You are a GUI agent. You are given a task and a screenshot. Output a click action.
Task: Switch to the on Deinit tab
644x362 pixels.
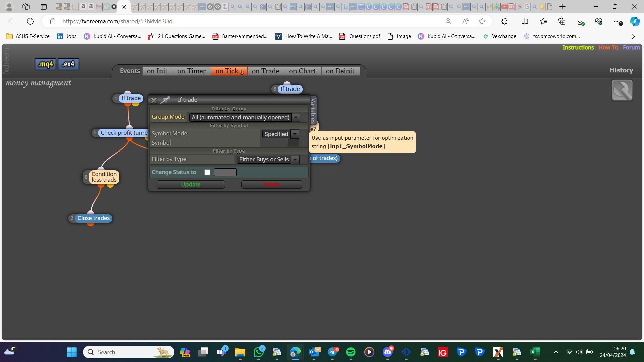pos(340,71)
